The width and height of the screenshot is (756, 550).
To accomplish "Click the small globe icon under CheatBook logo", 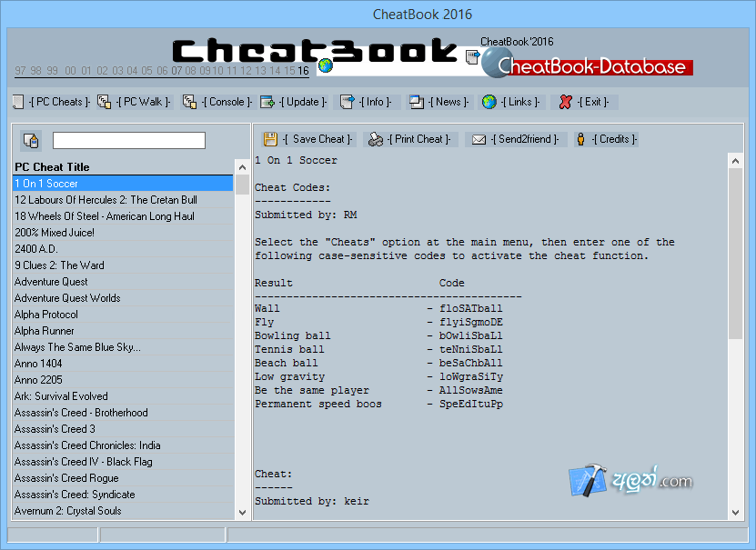I will point(326,65).
